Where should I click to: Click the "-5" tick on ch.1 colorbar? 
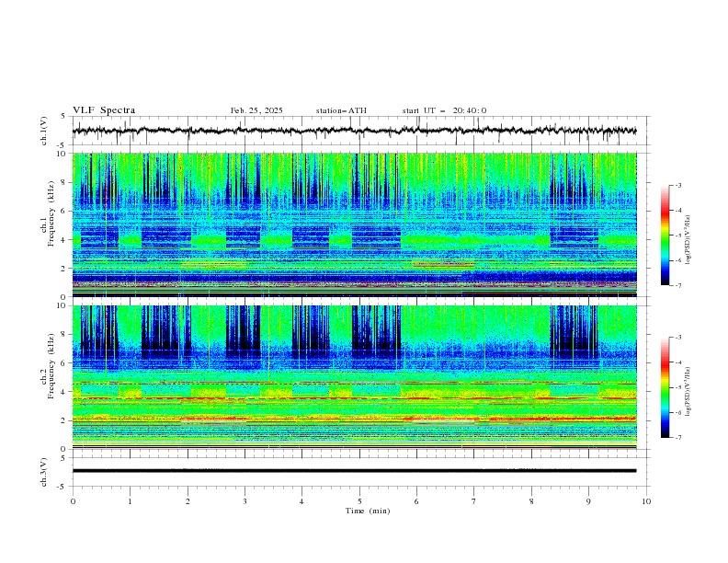coord(678,236)
